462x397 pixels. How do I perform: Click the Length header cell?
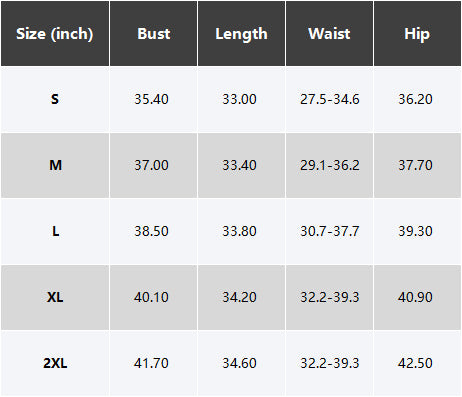[x=241, y=34]
